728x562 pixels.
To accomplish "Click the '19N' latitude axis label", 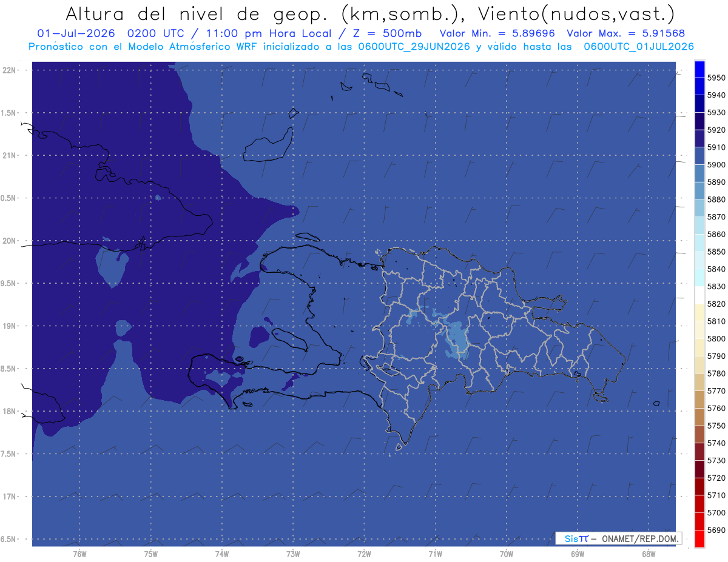I will point(9,326).
